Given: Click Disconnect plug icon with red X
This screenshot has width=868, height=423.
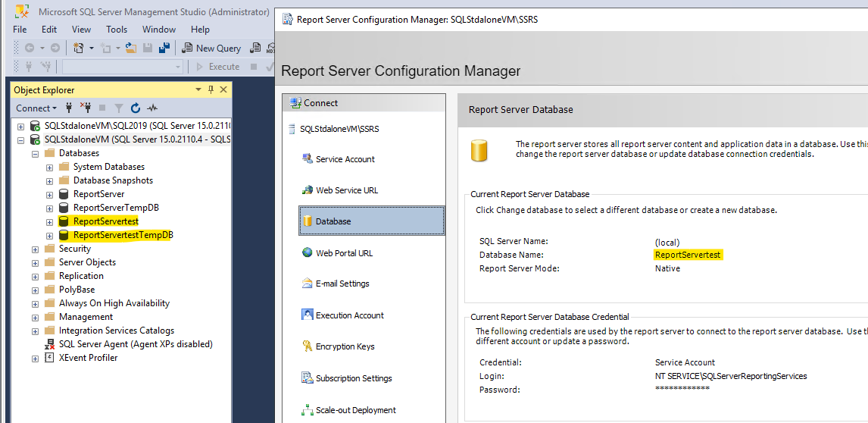Looking at the screenshot, I should pyautogui.click(x=86, y=108).
